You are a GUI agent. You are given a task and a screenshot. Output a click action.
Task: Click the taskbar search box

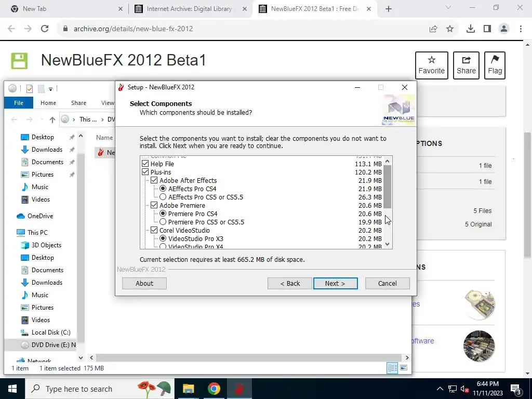99,389
